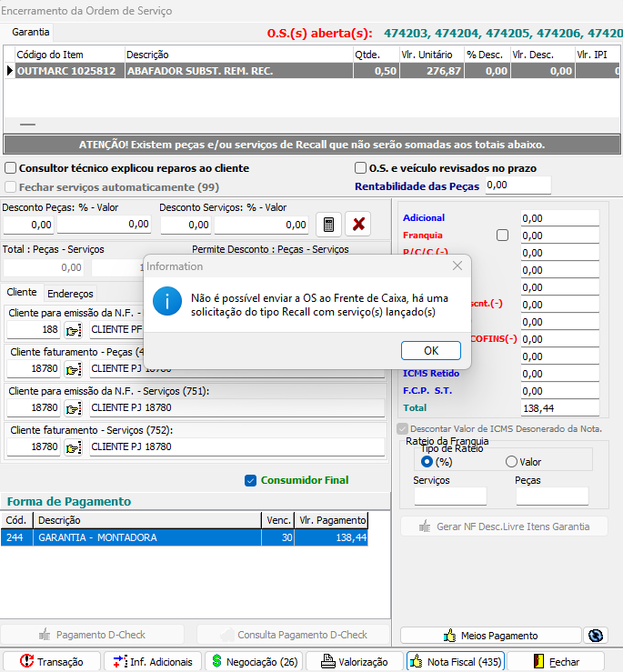This screenshot has width=623, height=672.
Task: Click Pagamento D-Check button
Action: [x=92, y=635]
